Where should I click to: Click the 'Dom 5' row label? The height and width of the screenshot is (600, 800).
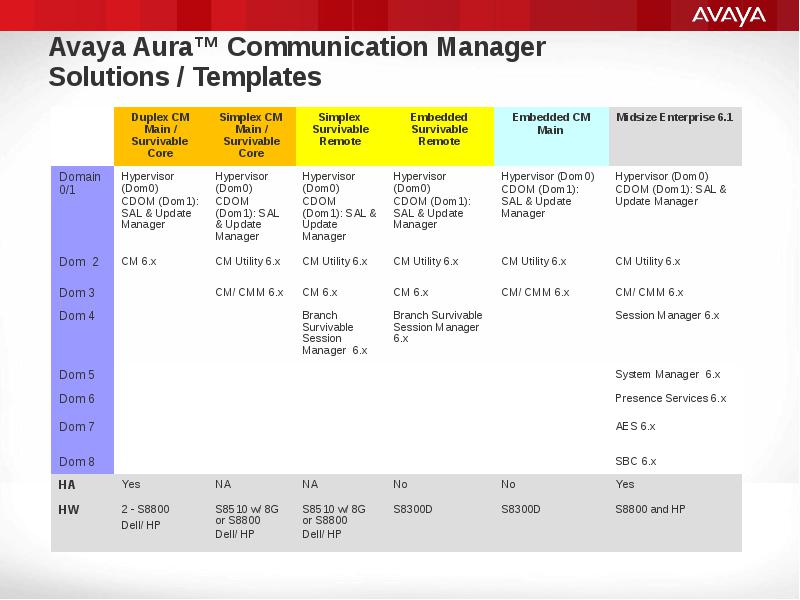[x=77, y=375]
